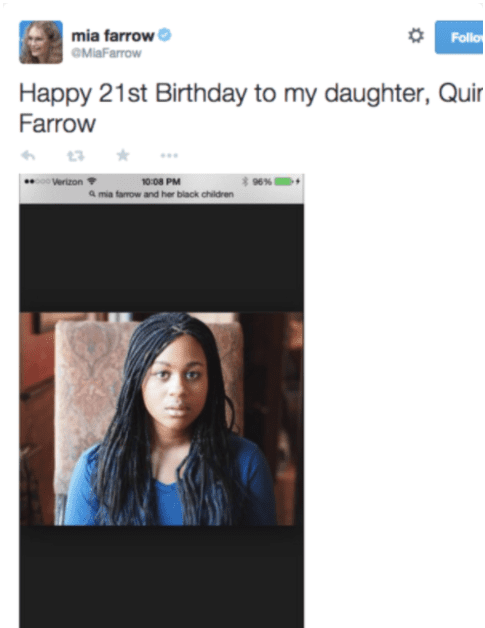Screen dimensions: 485x628
Task: Click the green battery icon
Action: tap(284, 182)
